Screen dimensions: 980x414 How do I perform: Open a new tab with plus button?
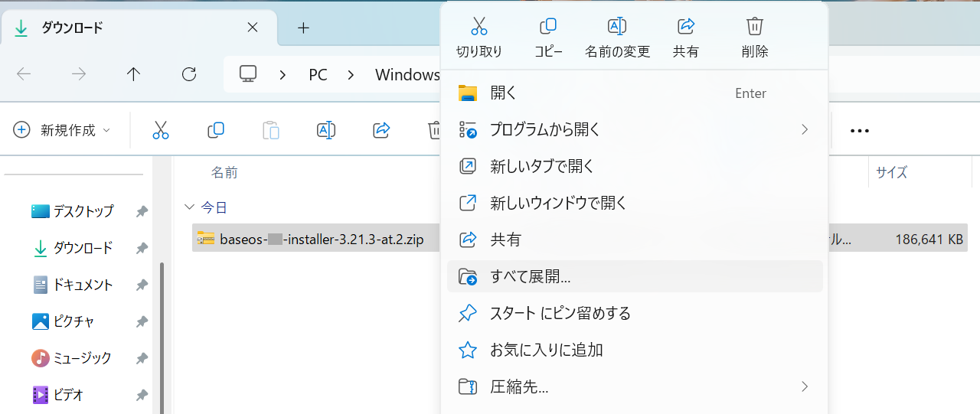[x=304, y=28]
